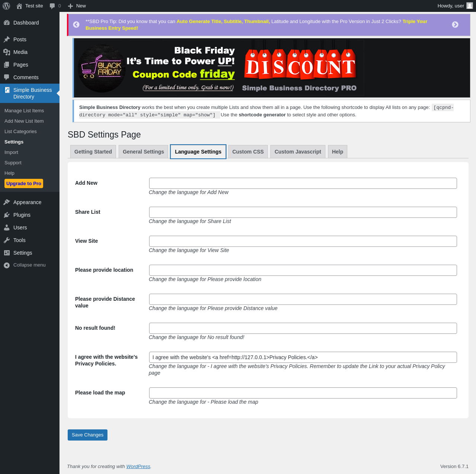Screen dimensions: 476x474
Task: Click the New text link in the admin bar
Action: pos(81,6)
